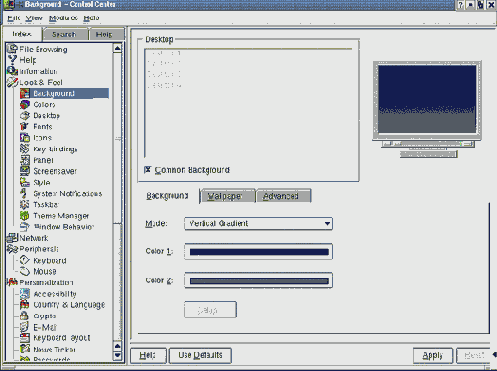The image size is (497, 371).
Task: Open the Colors module icon
Action: pyautogui.click(x=25, y=105)
